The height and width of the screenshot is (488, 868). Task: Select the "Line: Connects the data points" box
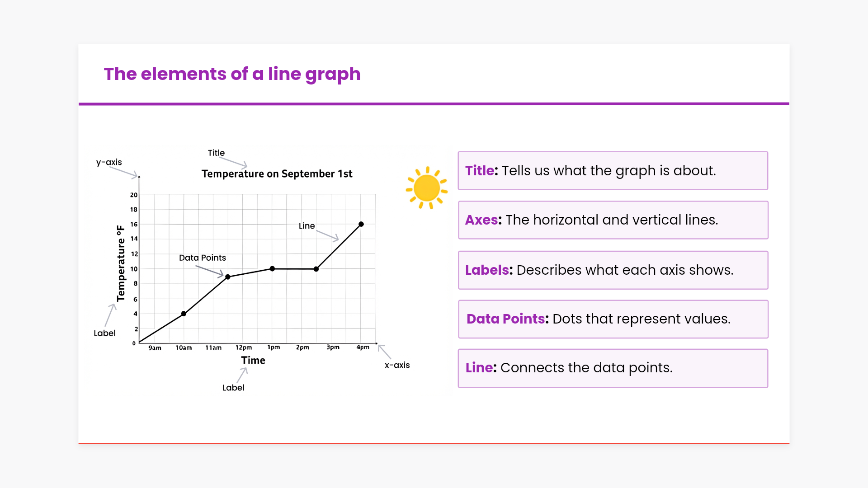tap(613, 368)
